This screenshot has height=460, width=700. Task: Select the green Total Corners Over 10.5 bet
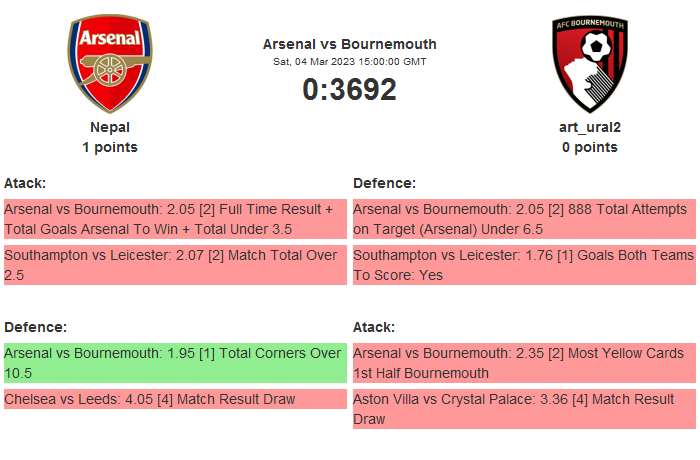(x=175, y=363)
